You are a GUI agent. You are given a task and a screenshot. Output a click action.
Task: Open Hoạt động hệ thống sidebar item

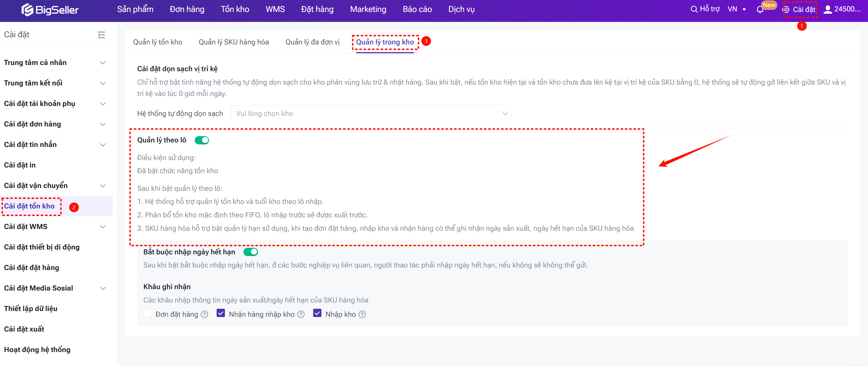click(37, 349)
